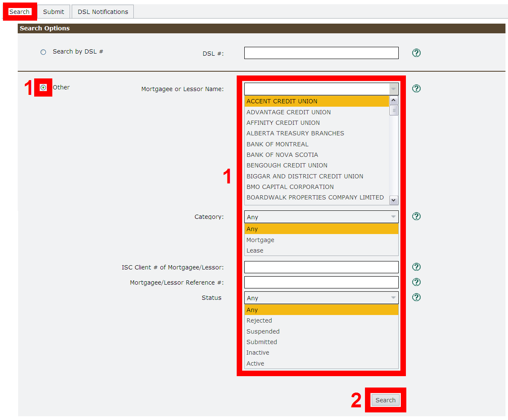Pick Submitted in Status list
Screen dimensions: 508x420
[x=321, y=342]
